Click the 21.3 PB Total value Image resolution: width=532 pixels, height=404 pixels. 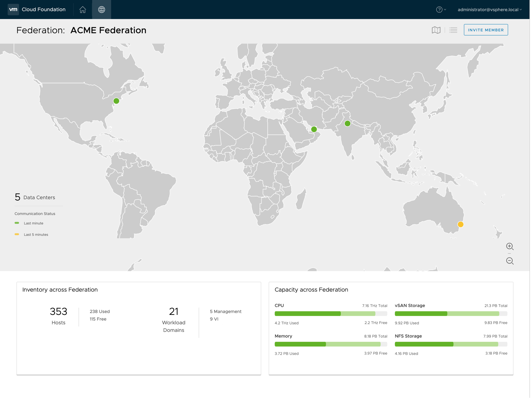pos(496,306)
